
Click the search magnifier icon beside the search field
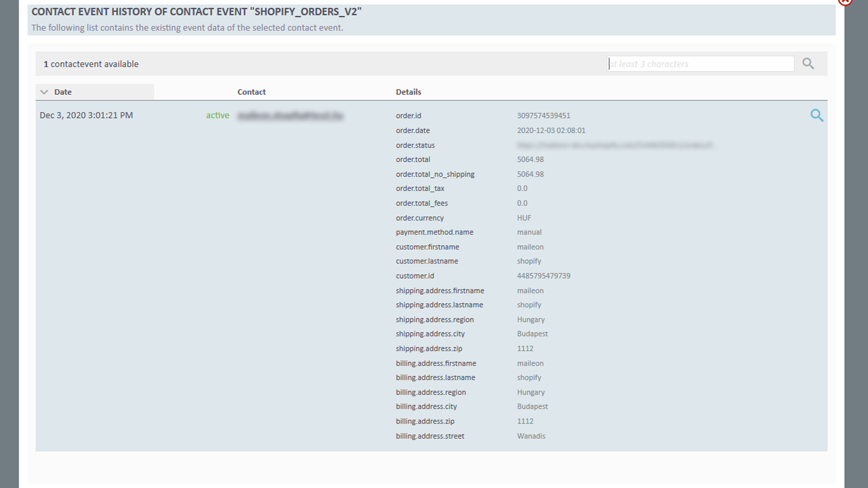(808, 63)
